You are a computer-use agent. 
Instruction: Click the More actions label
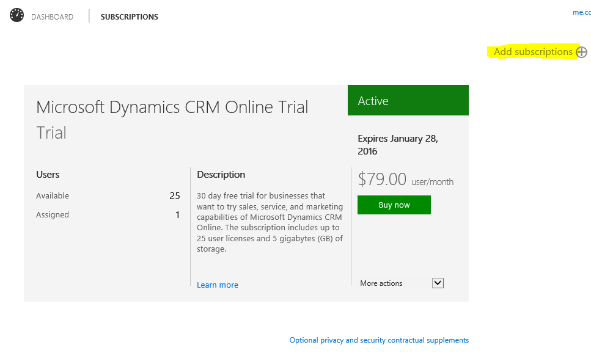[381, 283]
